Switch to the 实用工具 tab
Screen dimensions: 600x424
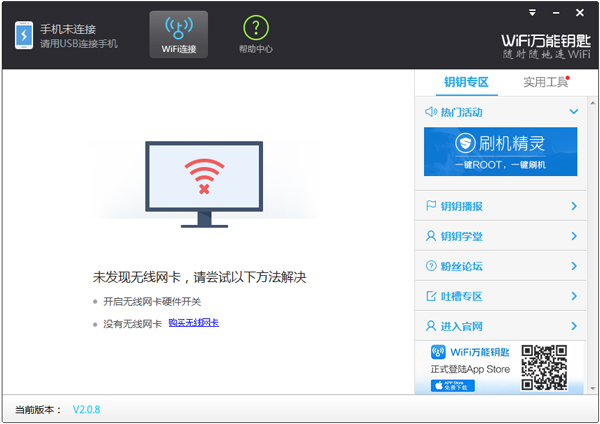[x=545, y=82]
